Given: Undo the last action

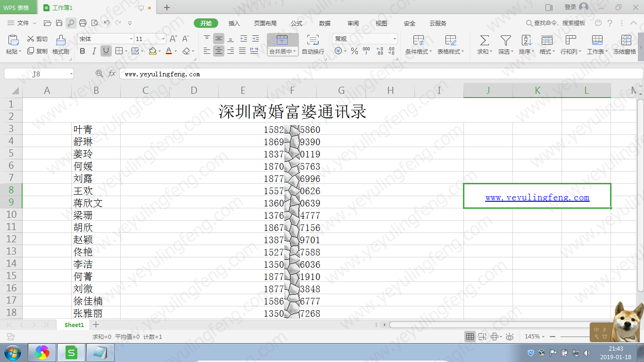Looking at the screenshot, I should pos(107,23).
